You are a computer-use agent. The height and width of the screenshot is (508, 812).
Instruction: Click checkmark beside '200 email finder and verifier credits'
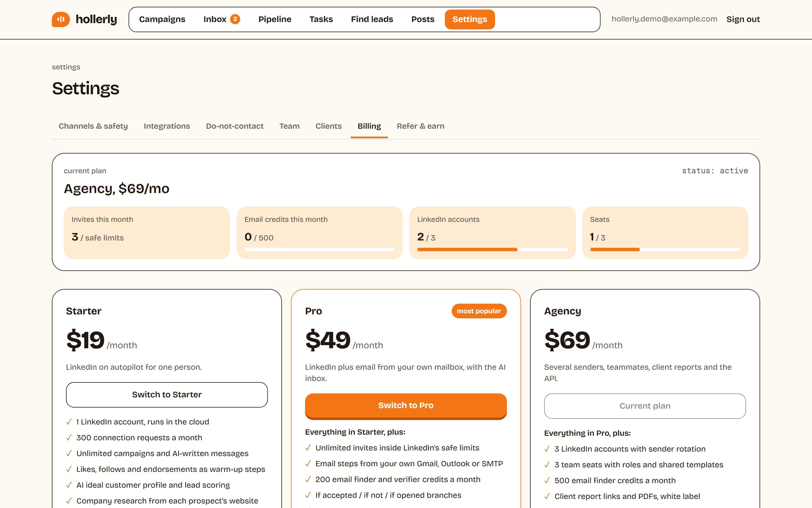[308, 479]
